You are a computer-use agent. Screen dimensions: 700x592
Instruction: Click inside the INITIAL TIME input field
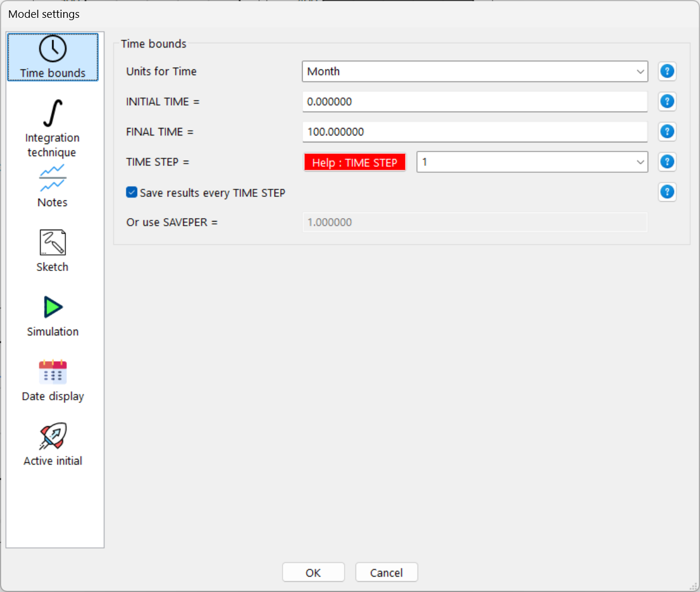coord(474,102)
